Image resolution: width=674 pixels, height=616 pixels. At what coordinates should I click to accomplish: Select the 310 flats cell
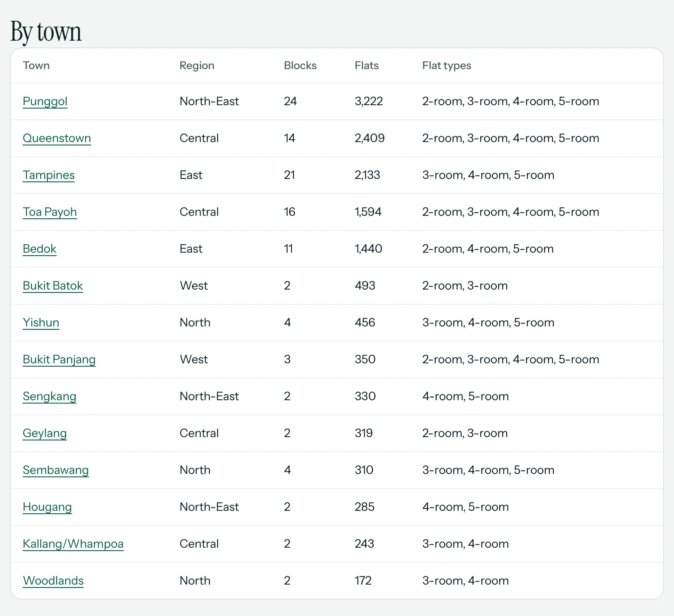[364, 470]
